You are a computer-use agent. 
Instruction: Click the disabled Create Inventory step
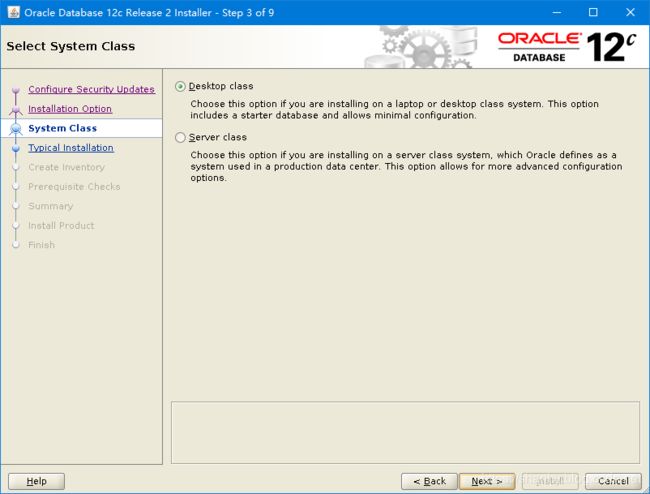coord(66,167)
